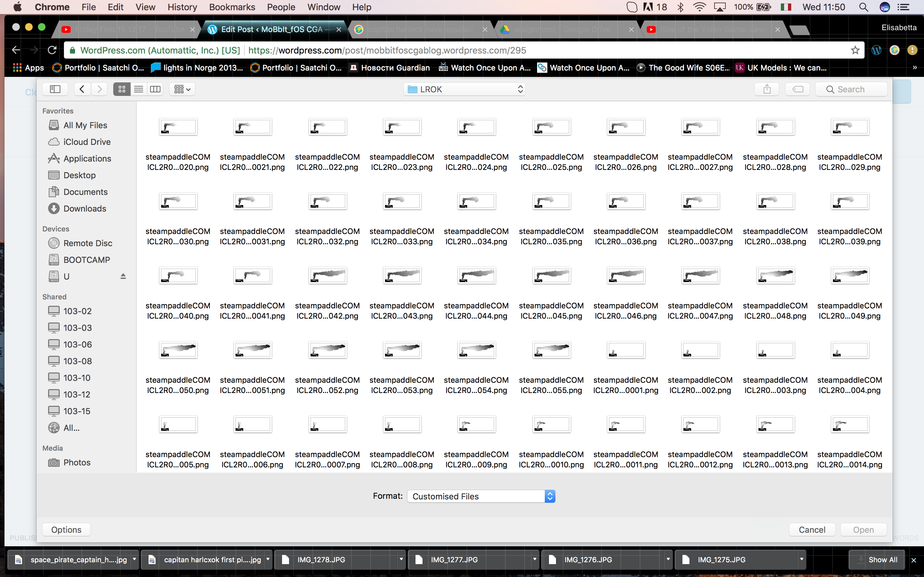Click the Share toolbar icon
This screenshot has width=924, height=577.
pyautogui.click(x=767, y=89)
